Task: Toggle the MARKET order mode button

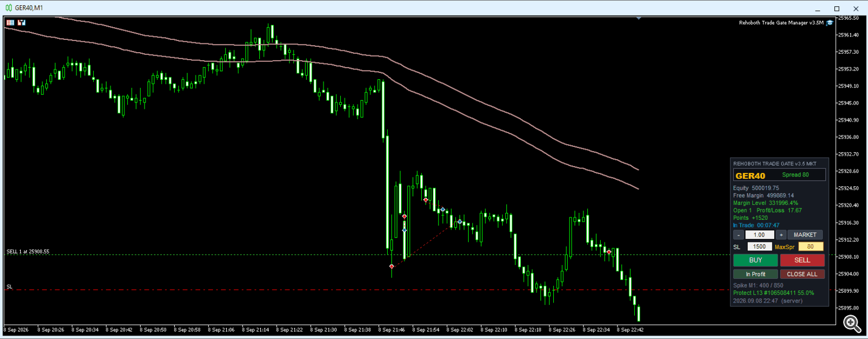Action: point(805,235)
